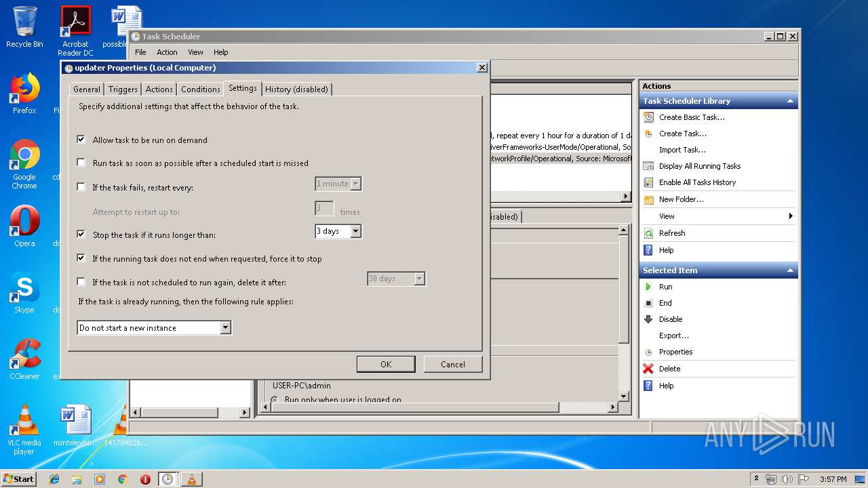Viewport: 868px width, 488px height.
Task: Open Google Chrome desktop icon
Action: click(x=24, y=164)
